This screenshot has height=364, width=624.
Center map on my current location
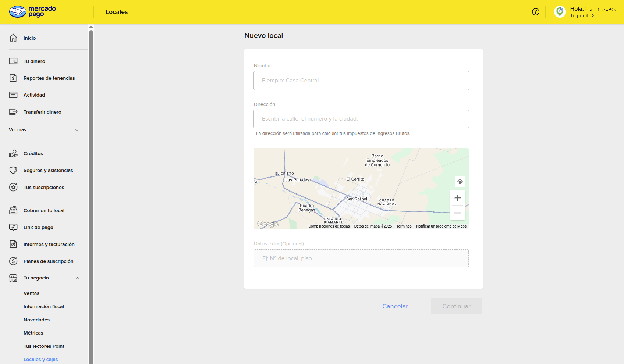(460, 182)
